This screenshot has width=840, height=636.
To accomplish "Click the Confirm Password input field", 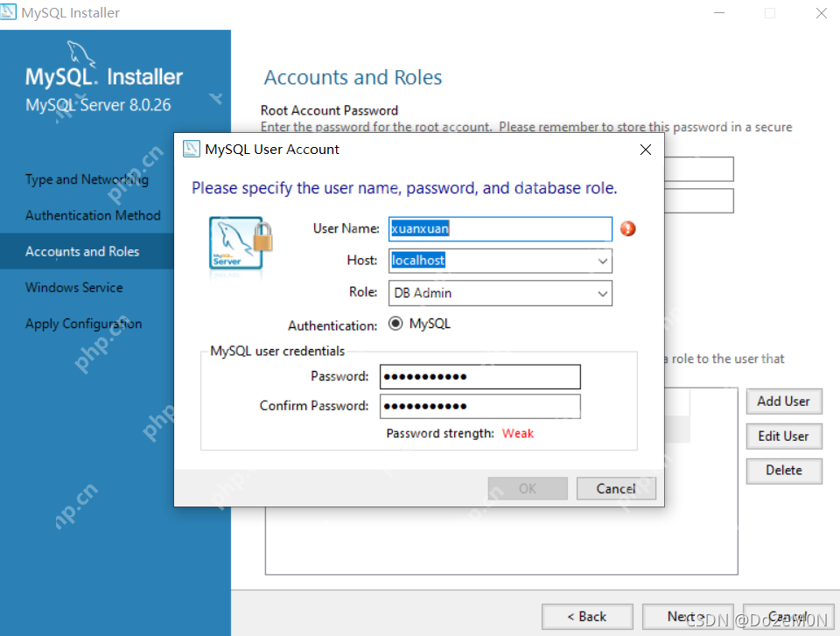I will (480, 406).
